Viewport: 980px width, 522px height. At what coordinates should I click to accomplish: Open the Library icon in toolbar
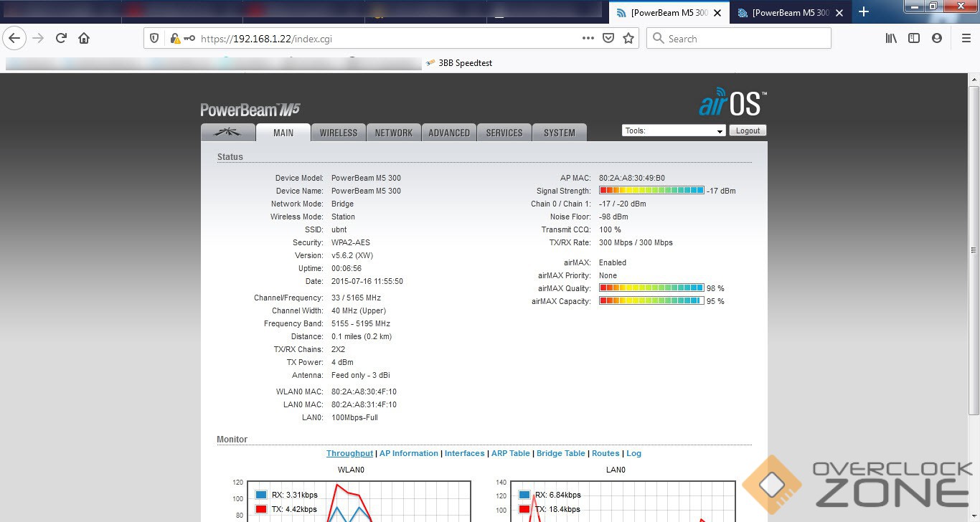point(891,39)
